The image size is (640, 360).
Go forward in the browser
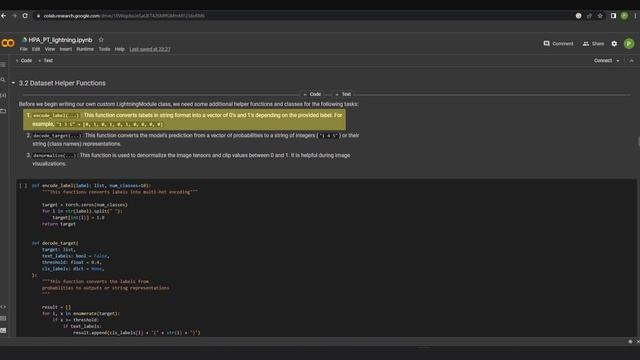pyautogui.click(x=15, y=16)
